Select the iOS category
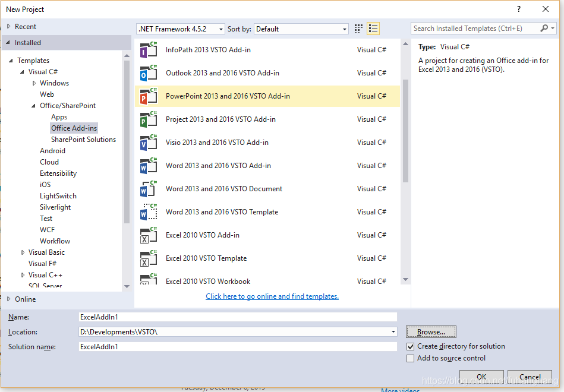This screenshot has height=392, width=564. coord(45,185)
